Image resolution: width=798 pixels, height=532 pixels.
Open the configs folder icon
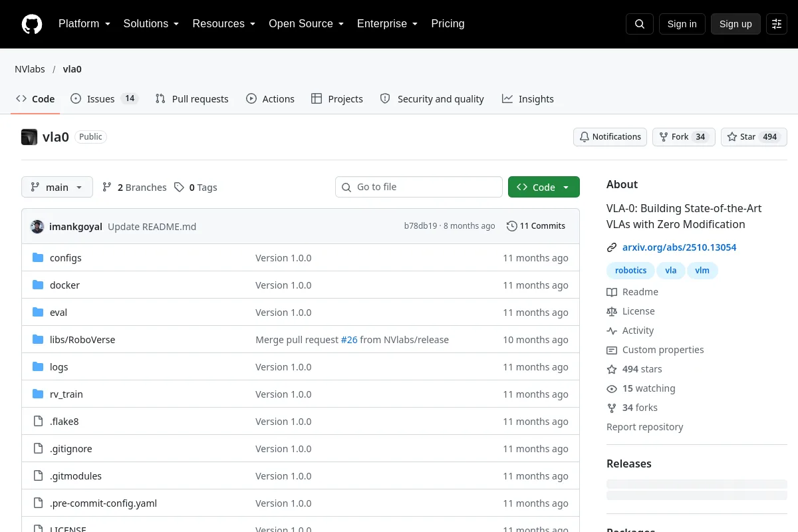(x=38, y=258)
